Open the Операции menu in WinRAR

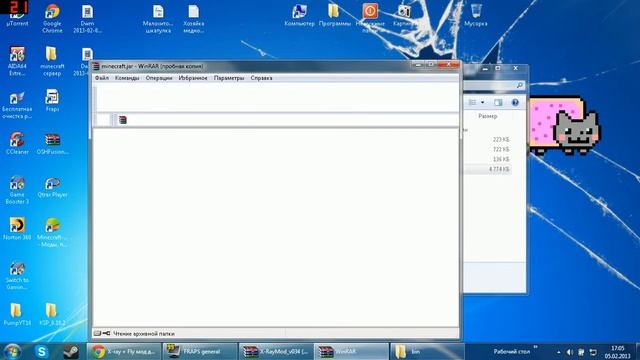(x=159, y=78)
